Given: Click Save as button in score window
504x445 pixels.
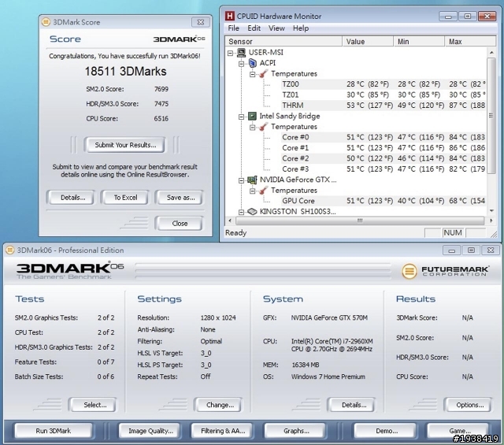Looking at the screenshot, I should click(x=179, y=198).
